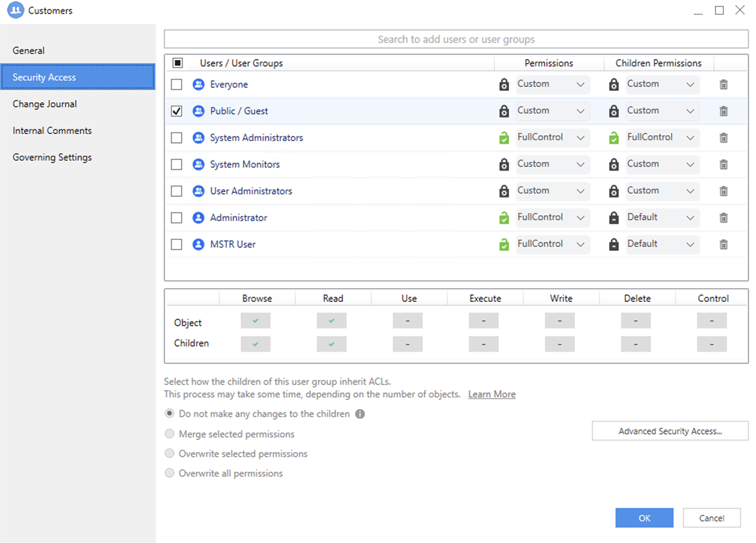
Task: Expand Children Permissions dropdown for Administrator
Action: 662,218
